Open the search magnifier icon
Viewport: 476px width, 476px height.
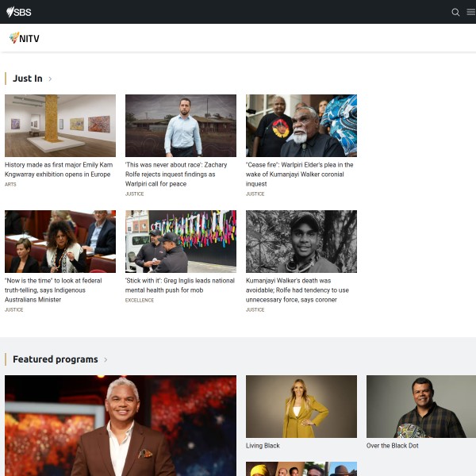tap(455, 12)
